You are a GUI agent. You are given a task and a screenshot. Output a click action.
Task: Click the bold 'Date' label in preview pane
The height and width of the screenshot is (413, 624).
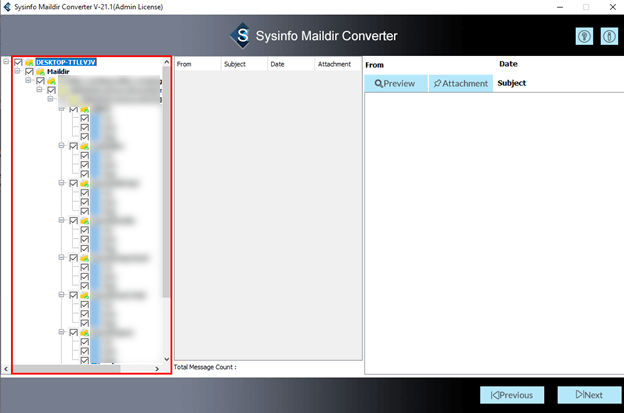[x=508, y=64]
